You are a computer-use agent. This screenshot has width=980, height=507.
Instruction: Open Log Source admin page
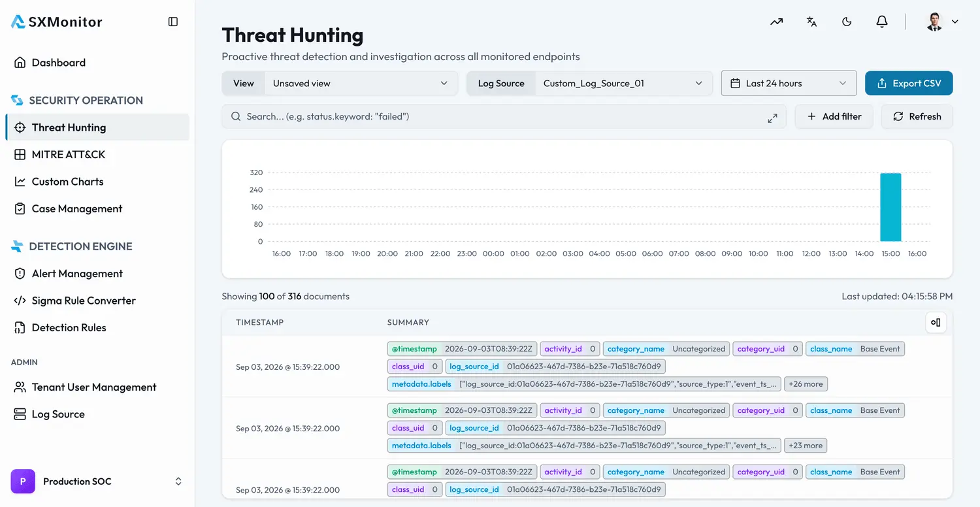(x=97, y=414)
